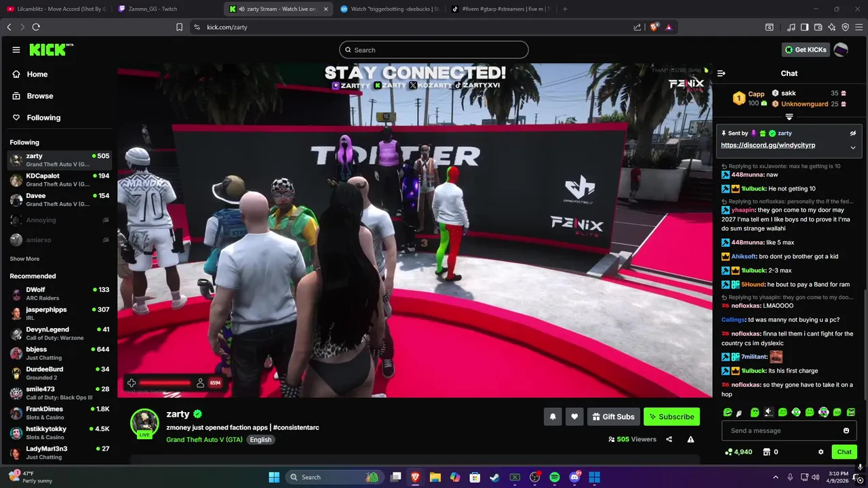Open Brave Shields icon
Screen dimensions: 868x488
click(654, 27)
